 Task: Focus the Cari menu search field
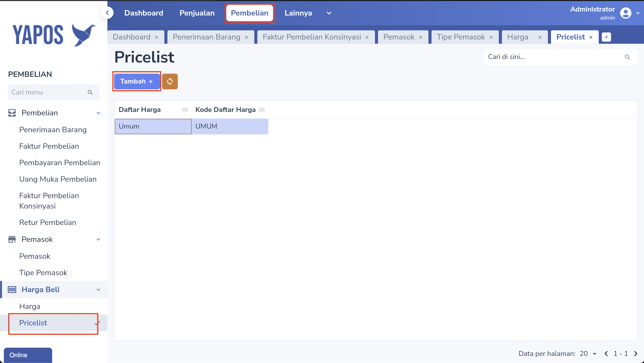click(54, 92)
